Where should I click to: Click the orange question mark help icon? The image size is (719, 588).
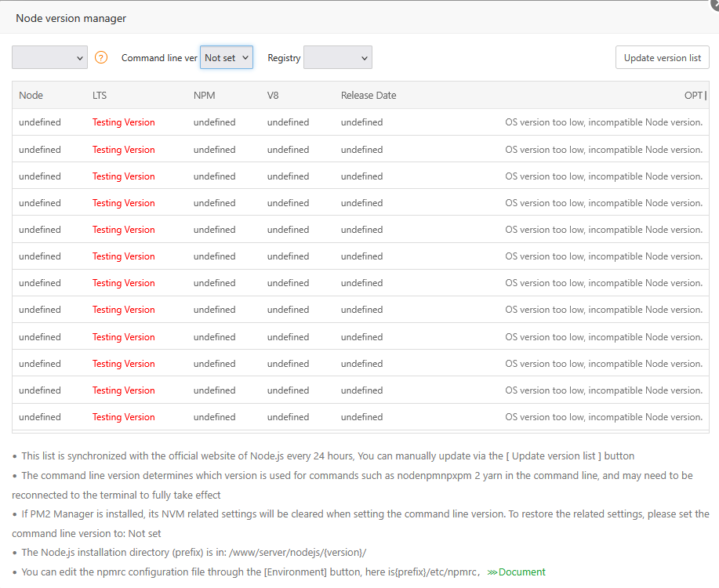click(101, 57)
